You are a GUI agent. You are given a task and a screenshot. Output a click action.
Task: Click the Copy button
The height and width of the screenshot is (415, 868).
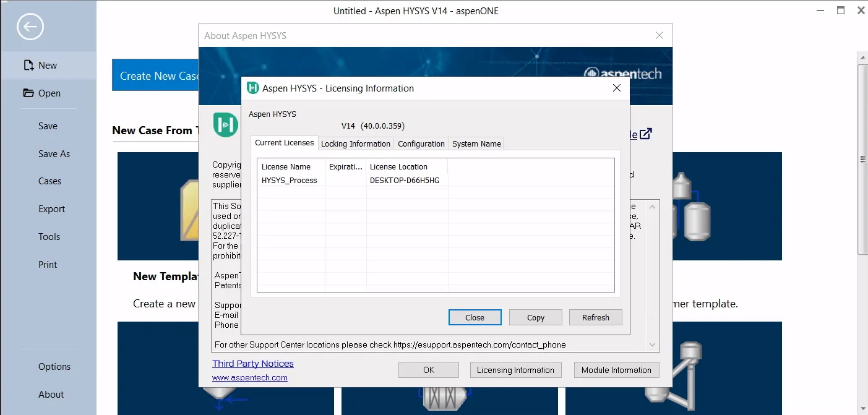pos(536,317)
